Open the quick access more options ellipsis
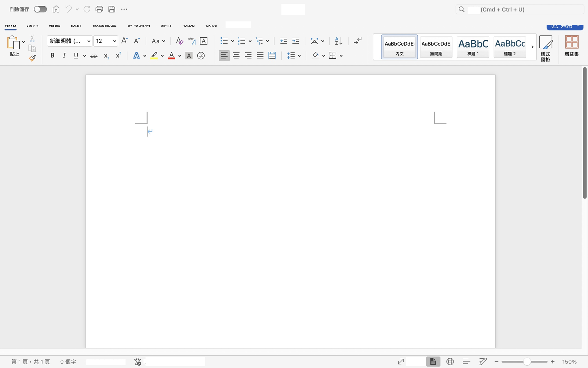This screenshot has width=588, height=368. [x=124, y=9]
